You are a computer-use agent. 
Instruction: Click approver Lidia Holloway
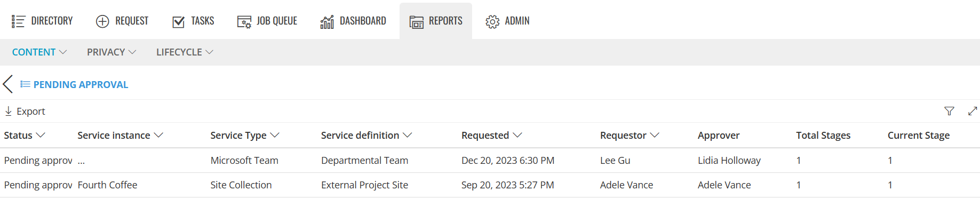(x=729, y=161)
